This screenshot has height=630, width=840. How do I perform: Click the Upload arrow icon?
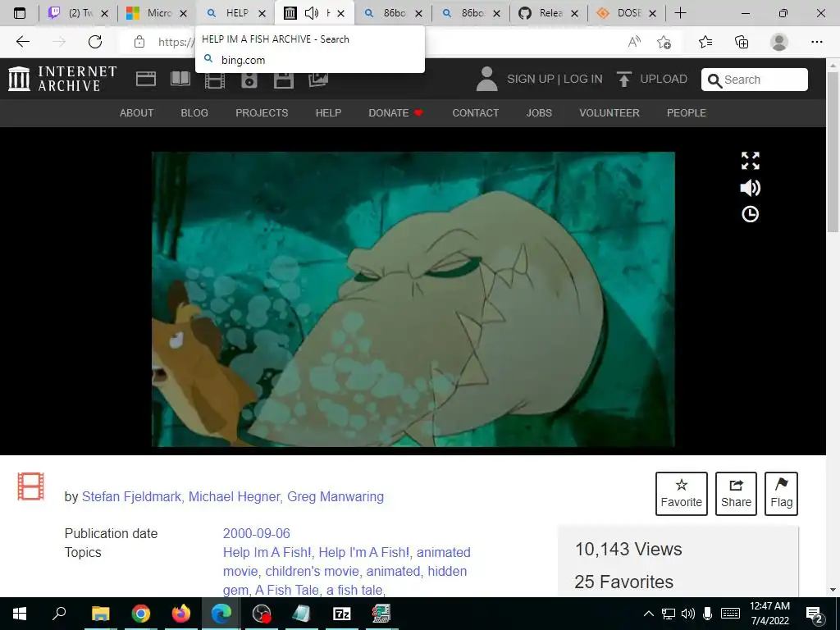pos(624,79)
